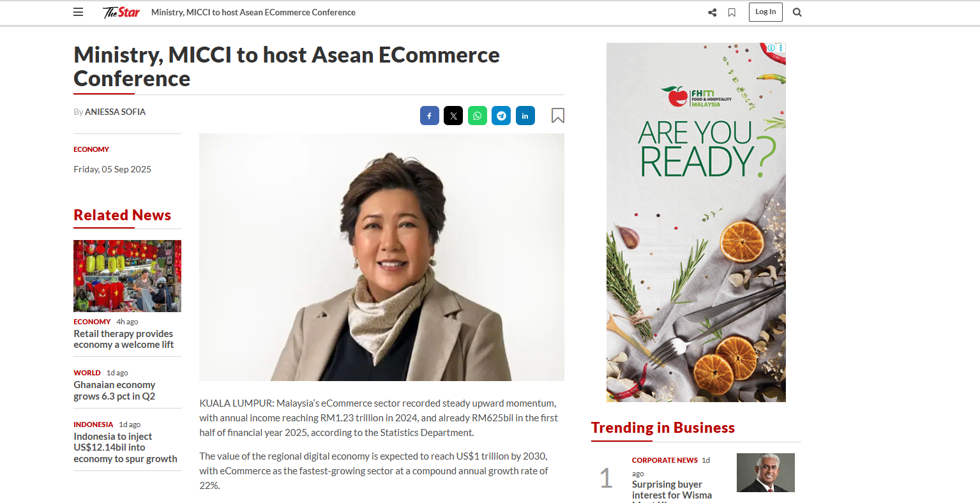Viewport: 980px width, 503px height.
Task: Click the Log In button
Action: tap(765, 11)
